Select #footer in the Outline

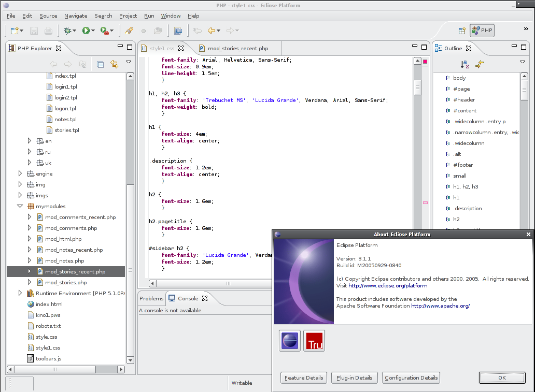462,165
